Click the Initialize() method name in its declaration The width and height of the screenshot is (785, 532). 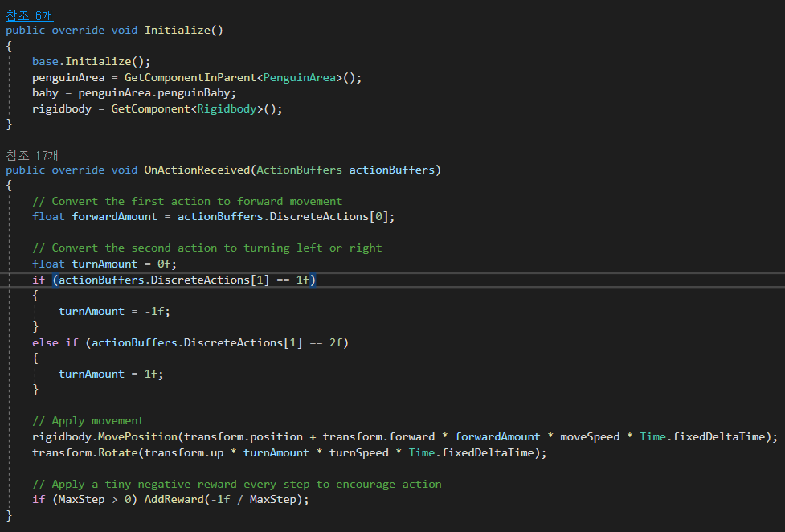(x=184, y=30)
